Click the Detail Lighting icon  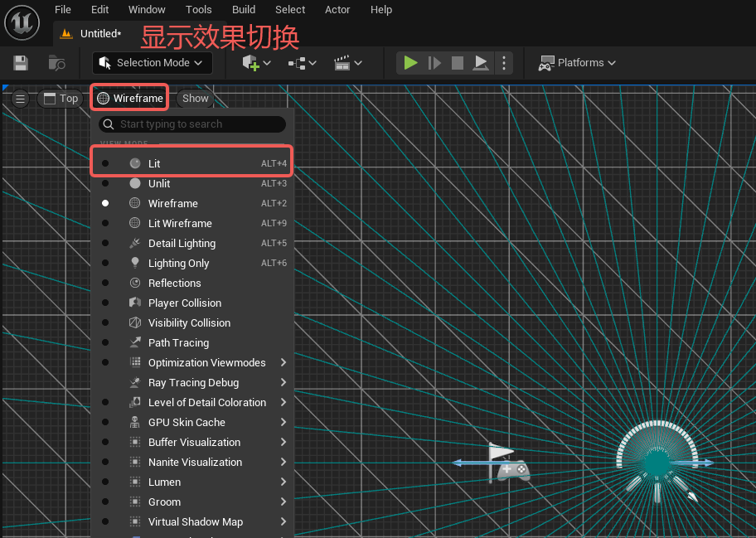pos(135,243)
